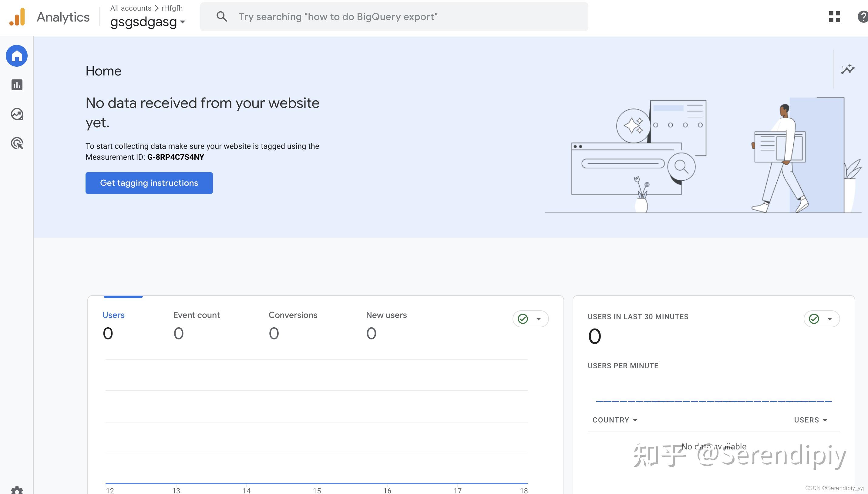Click the Home page heading

[x=103, y=71]
